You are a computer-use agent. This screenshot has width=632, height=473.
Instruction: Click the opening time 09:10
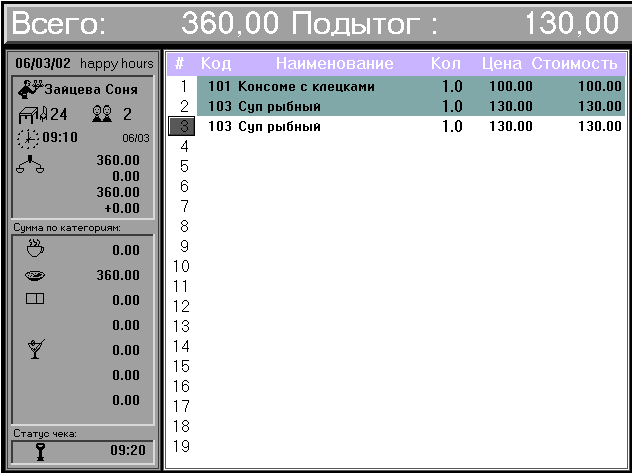60,138
